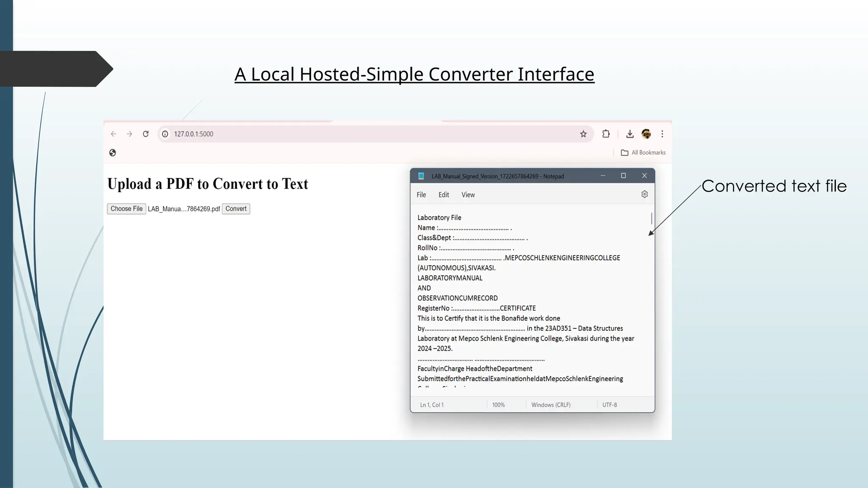Click the Choose File button

pyautogui.click(x=126, y=209)
